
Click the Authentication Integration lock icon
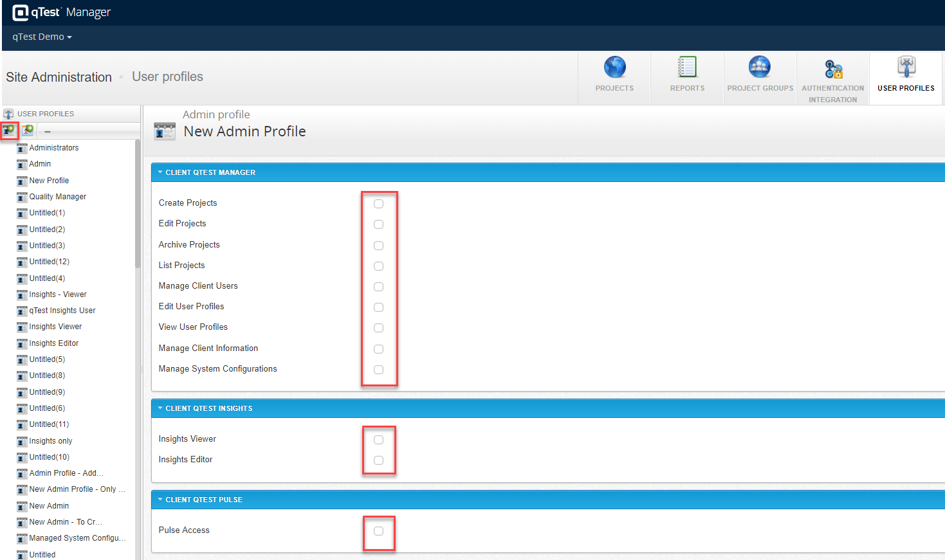pos(833,68)
